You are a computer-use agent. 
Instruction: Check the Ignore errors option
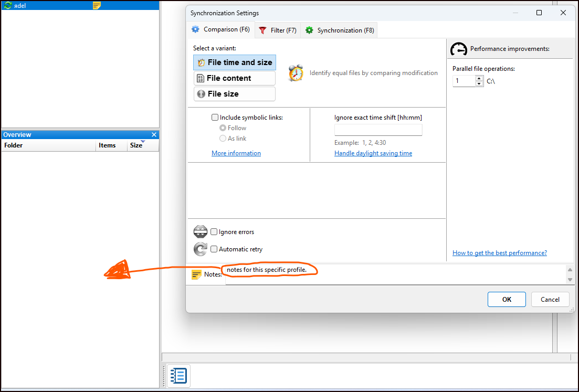coord(214,232)
